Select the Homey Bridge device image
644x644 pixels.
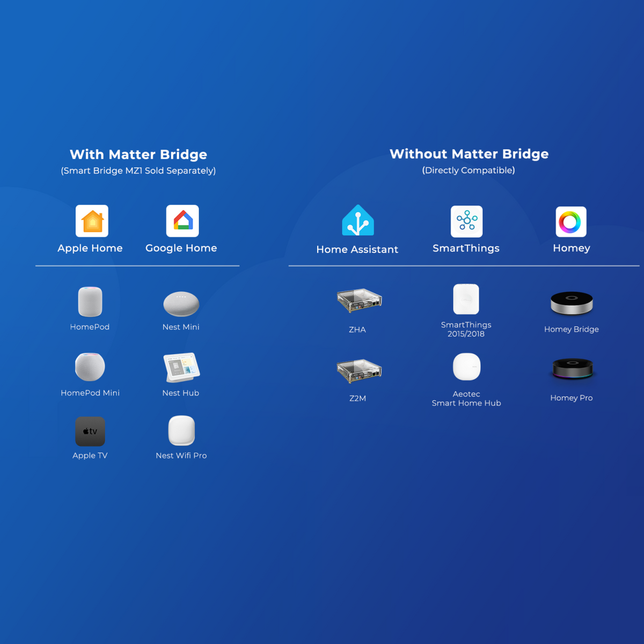[572, 304]
